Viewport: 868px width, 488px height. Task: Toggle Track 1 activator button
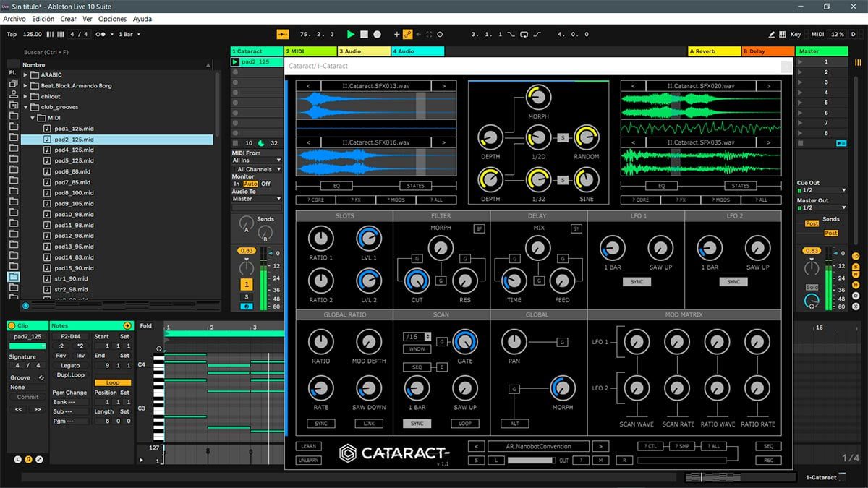(246, 285)
